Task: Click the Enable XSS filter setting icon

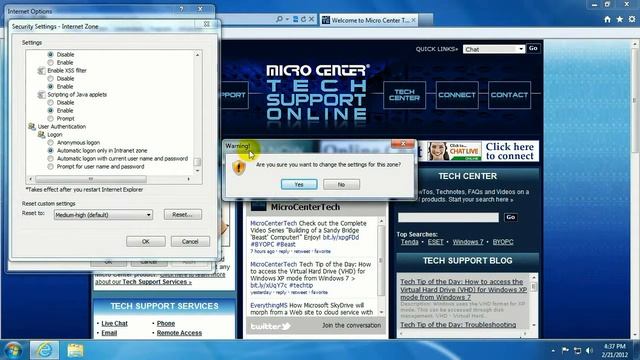Action: [41, 71]
